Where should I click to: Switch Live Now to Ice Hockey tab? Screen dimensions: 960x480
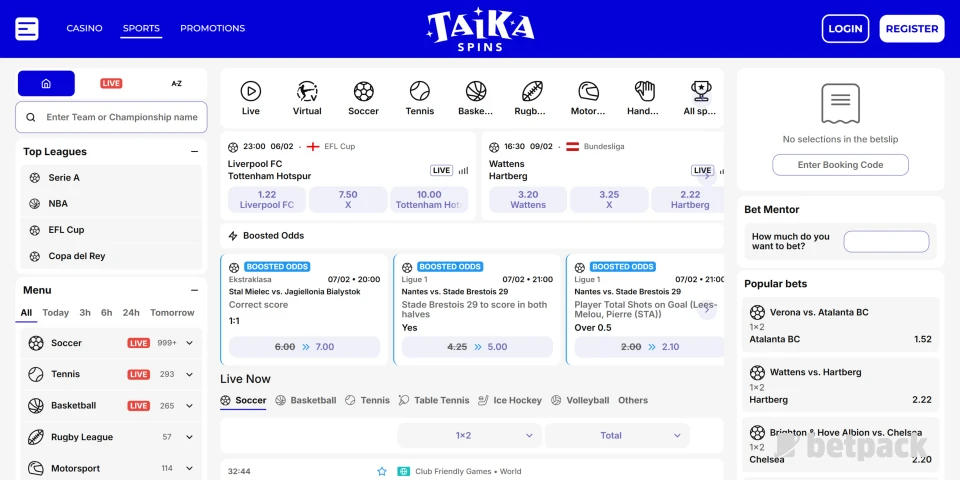510,400
